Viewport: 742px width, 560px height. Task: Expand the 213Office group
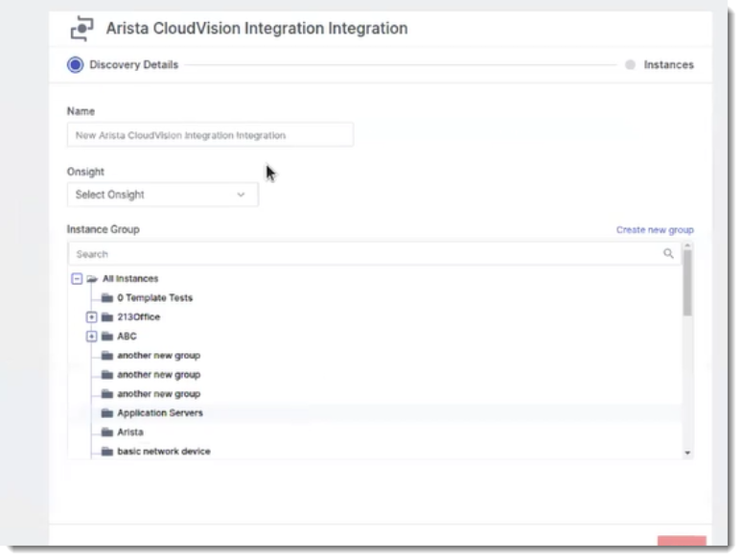coord(92,317)
